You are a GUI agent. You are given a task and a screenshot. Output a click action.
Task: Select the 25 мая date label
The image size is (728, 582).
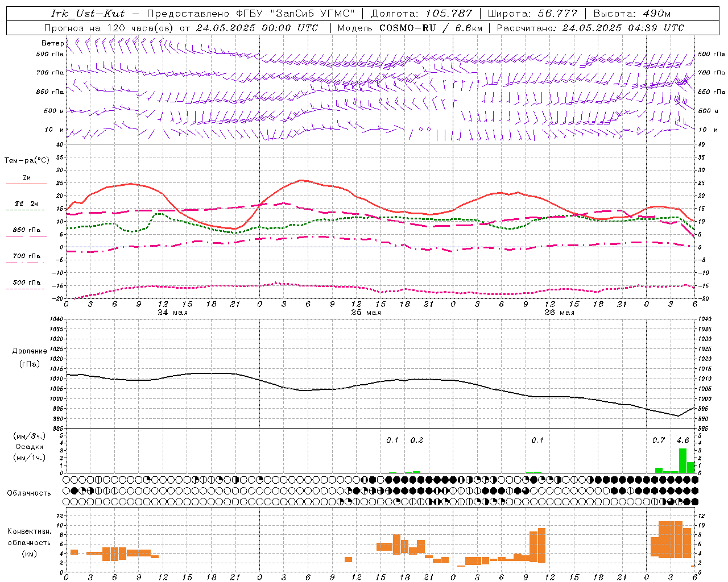(366, 313)
